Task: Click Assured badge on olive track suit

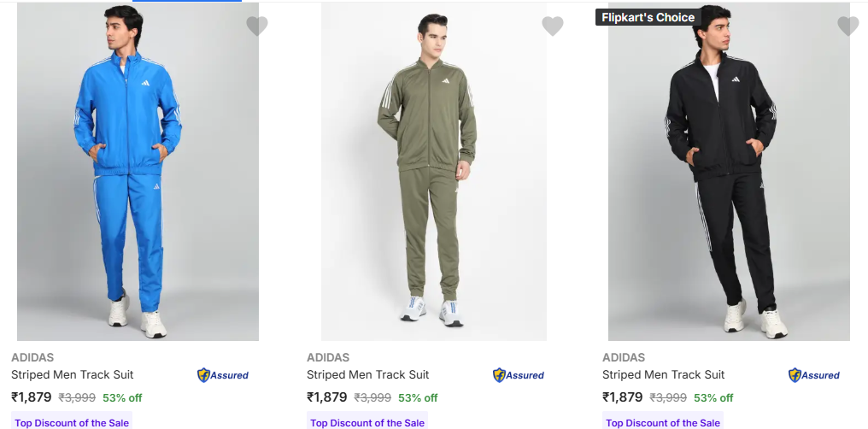Action: coord(519,375)
